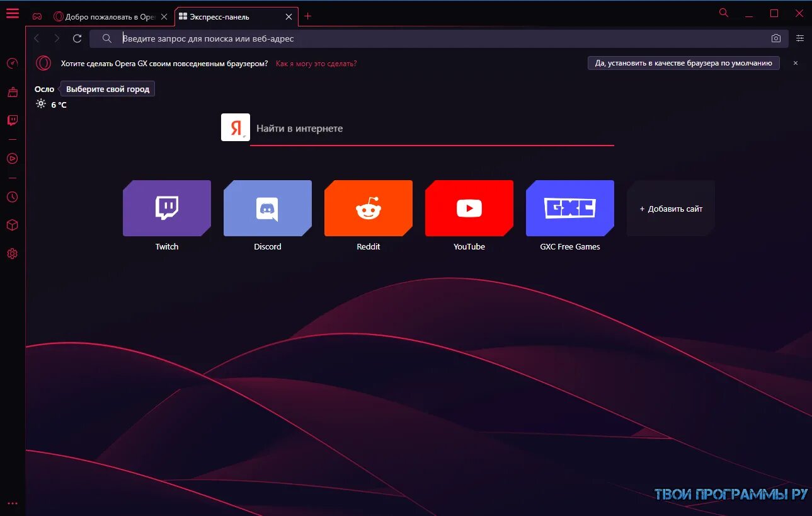Click the sun weather icon

[x=41, y=104]
